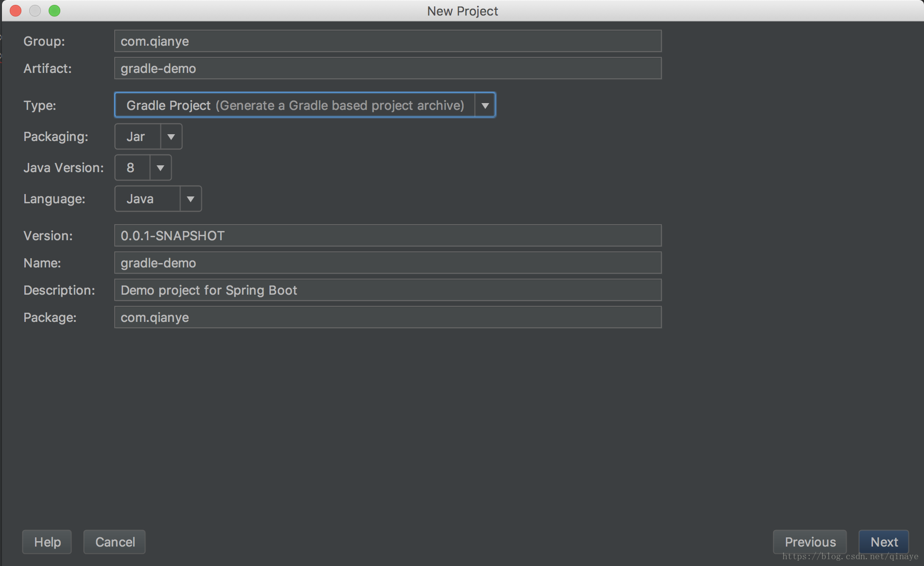Click the Name text field

tap(388, 263)
